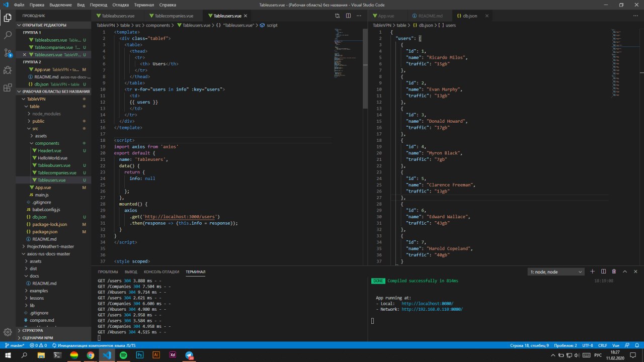Open the Справка menu

pyautogui.click(x=168, y=5)
